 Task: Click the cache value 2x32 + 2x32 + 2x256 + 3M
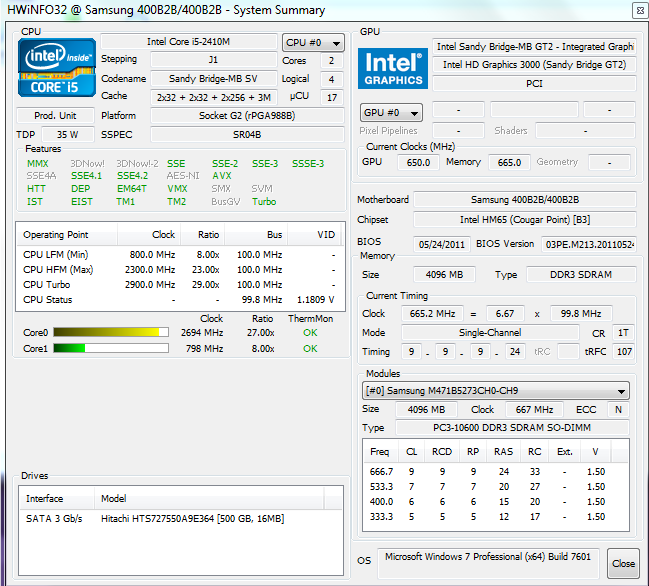[x=214, y=97]
